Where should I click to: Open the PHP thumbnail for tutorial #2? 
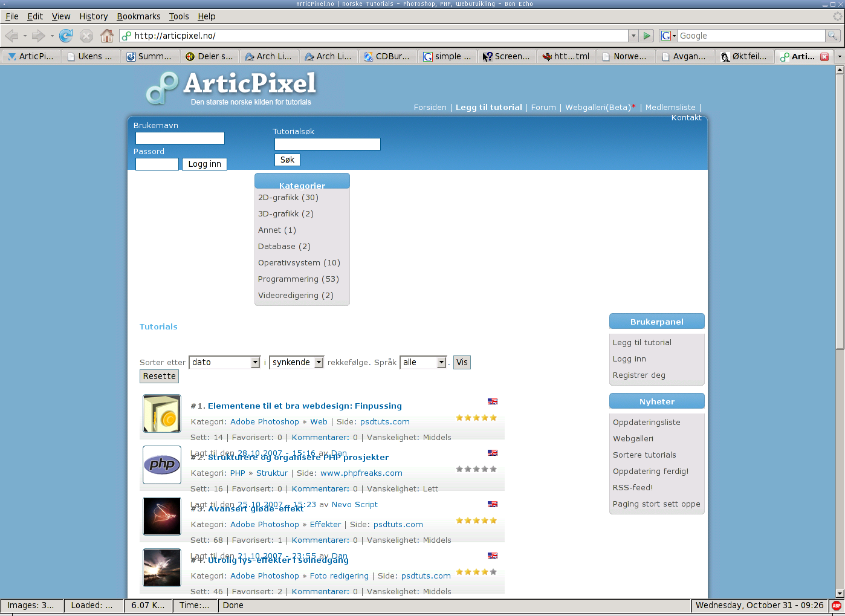pos(162,465)
